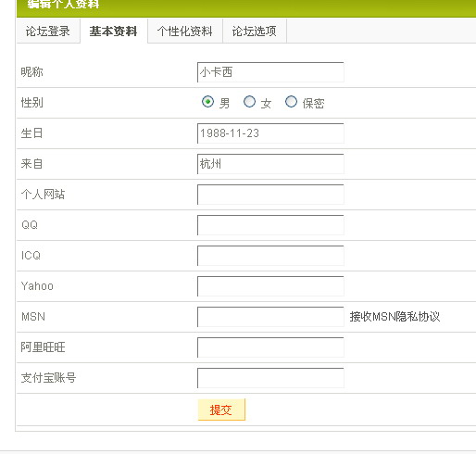This screenshot has height=454, width=476.
Task: Open the 个性化资料 tab
Action: 185,31
